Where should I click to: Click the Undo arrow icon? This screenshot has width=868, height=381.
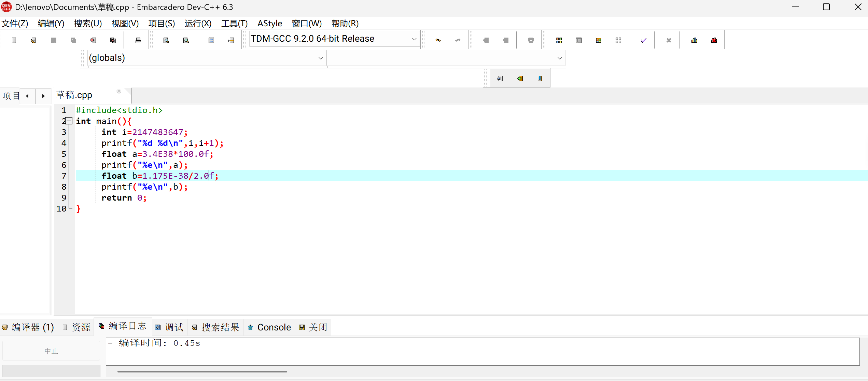(x=438, y=40)
